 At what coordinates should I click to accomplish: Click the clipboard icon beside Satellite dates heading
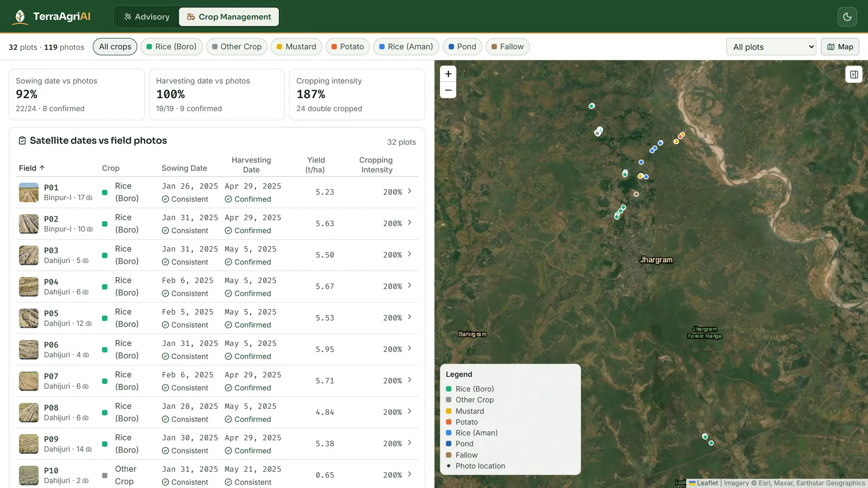point(22,140)
